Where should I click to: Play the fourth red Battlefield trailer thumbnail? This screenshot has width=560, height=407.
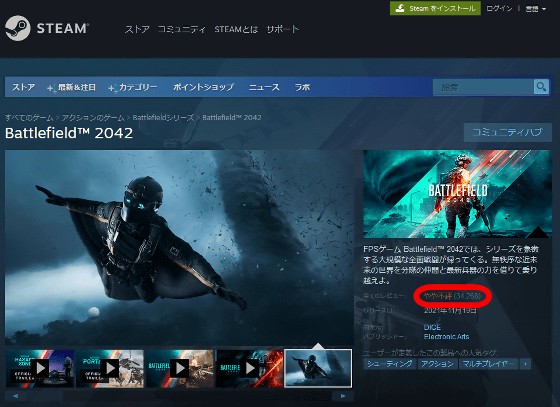pyautogui.click(x=249, y=368)
